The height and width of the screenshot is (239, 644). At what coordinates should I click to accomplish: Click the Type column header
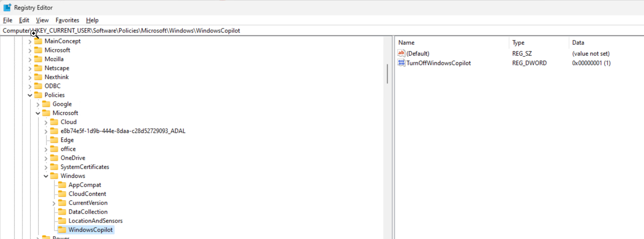539,42
